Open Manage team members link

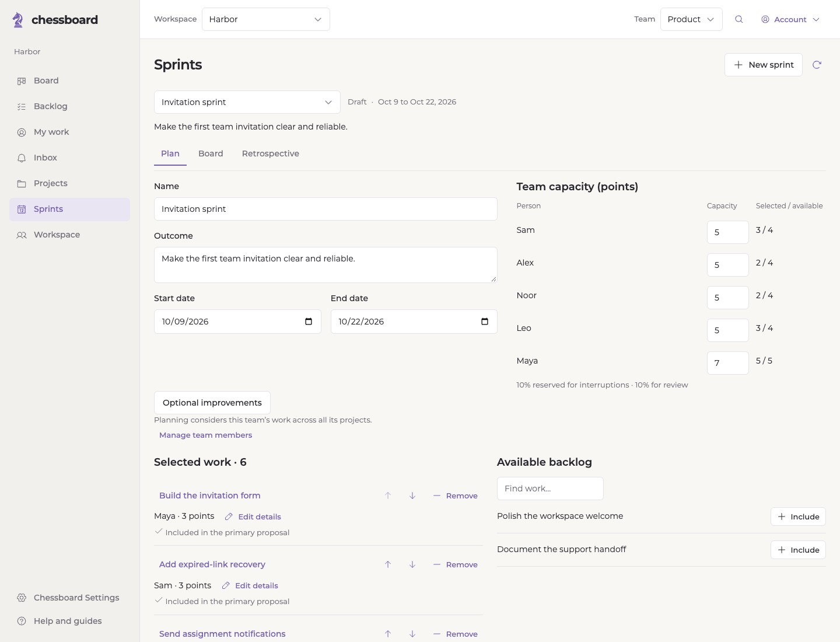pos(206,435)
